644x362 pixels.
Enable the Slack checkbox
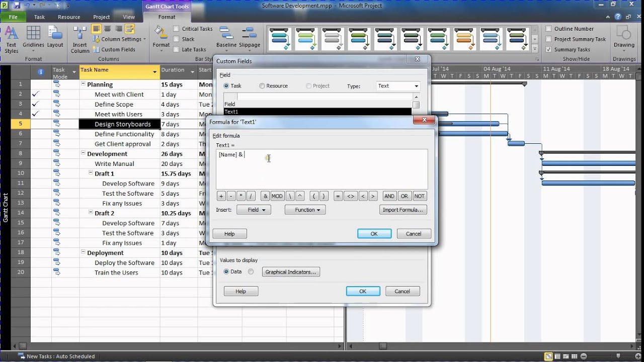pyautogui.click(x=176, y=39)
